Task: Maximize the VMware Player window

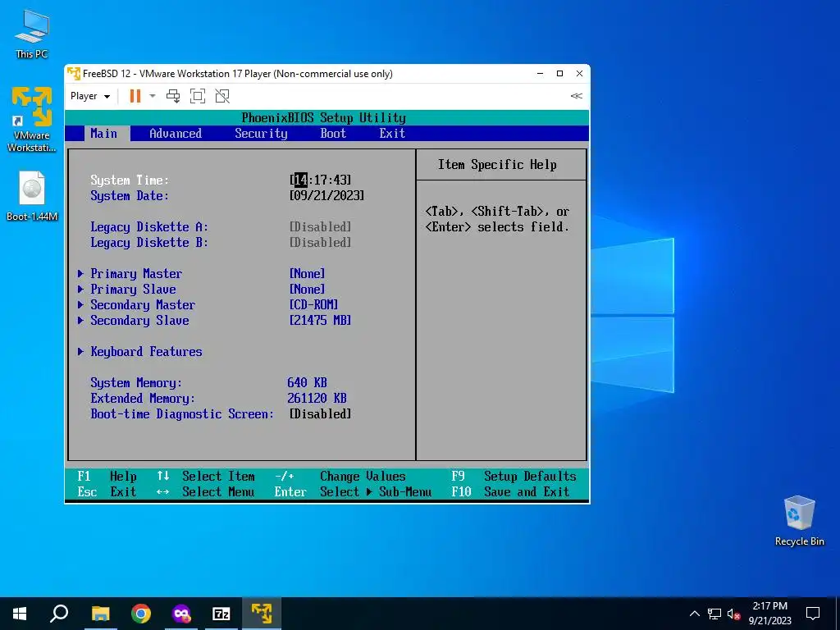Action: pyautogui.click(x=559, y=73)
